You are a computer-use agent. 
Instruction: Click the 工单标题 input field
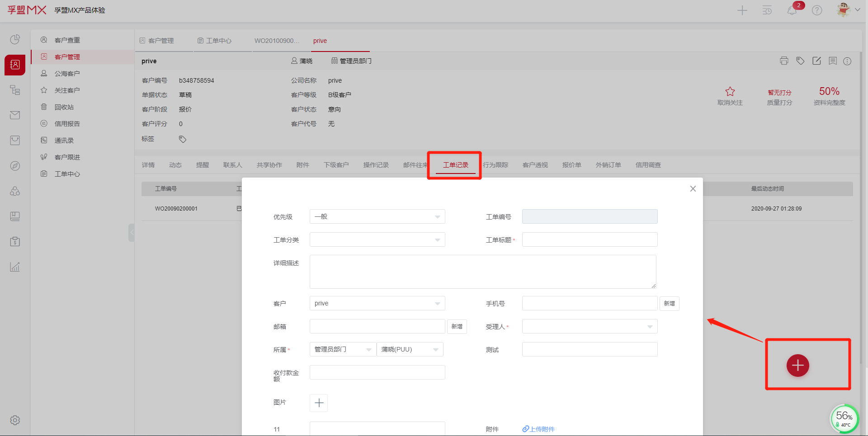pyautogui.click(x=590, y=240)
